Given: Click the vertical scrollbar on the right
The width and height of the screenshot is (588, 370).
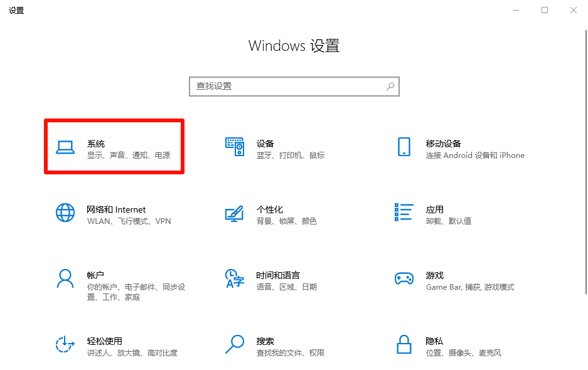Looking at the screenshot, I should [x=586, y=162].
